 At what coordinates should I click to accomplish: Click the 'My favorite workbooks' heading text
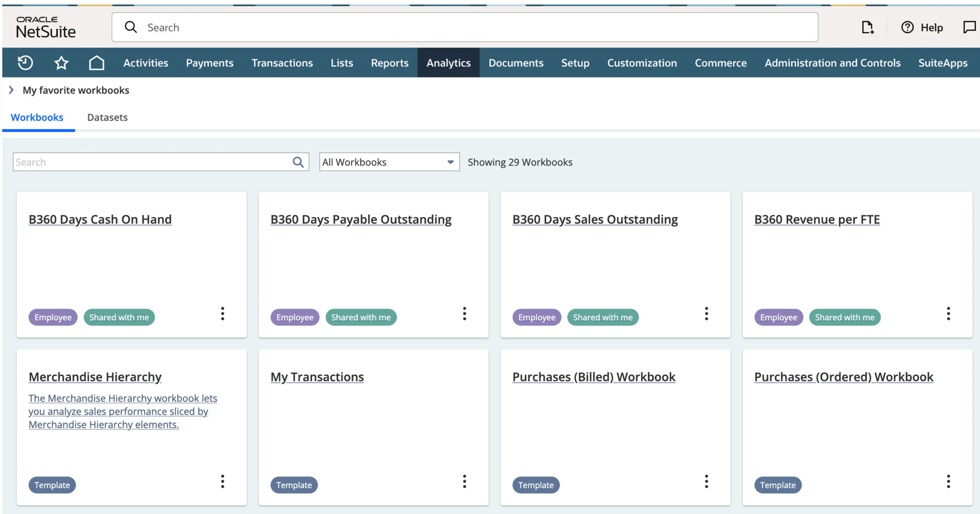click(x=76, y=90)
